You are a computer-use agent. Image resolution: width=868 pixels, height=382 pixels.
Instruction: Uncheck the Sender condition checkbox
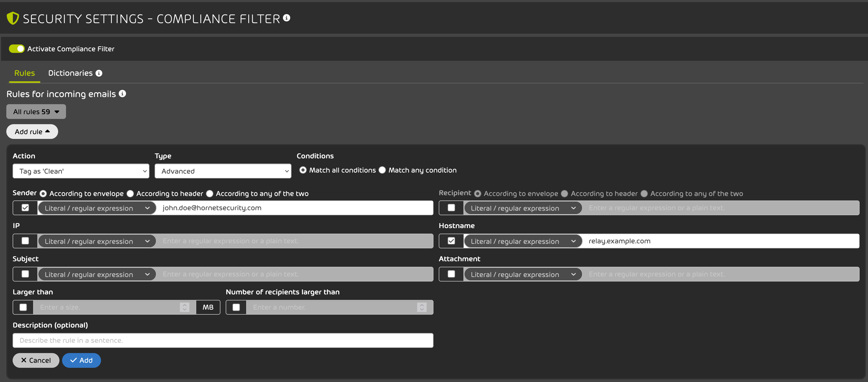25,208
